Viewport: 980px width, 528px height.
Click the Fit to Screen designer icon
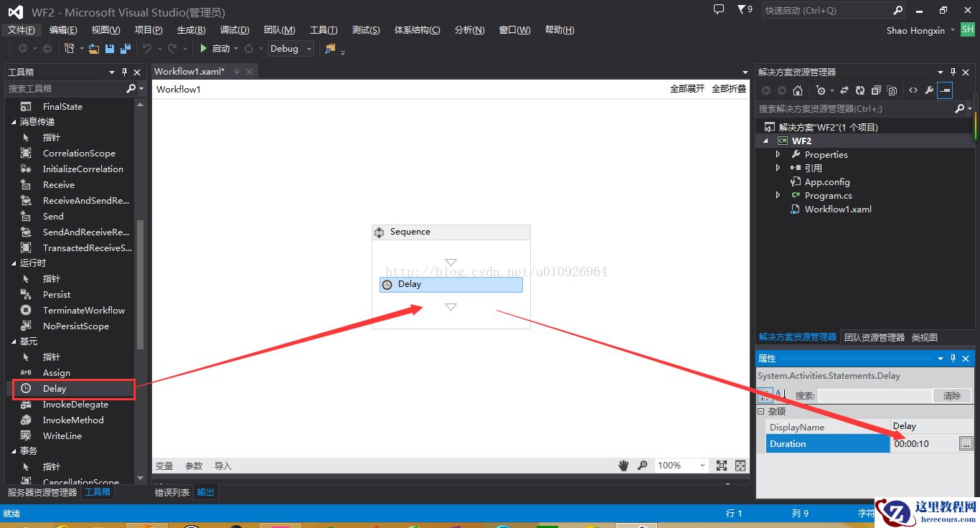722,466
